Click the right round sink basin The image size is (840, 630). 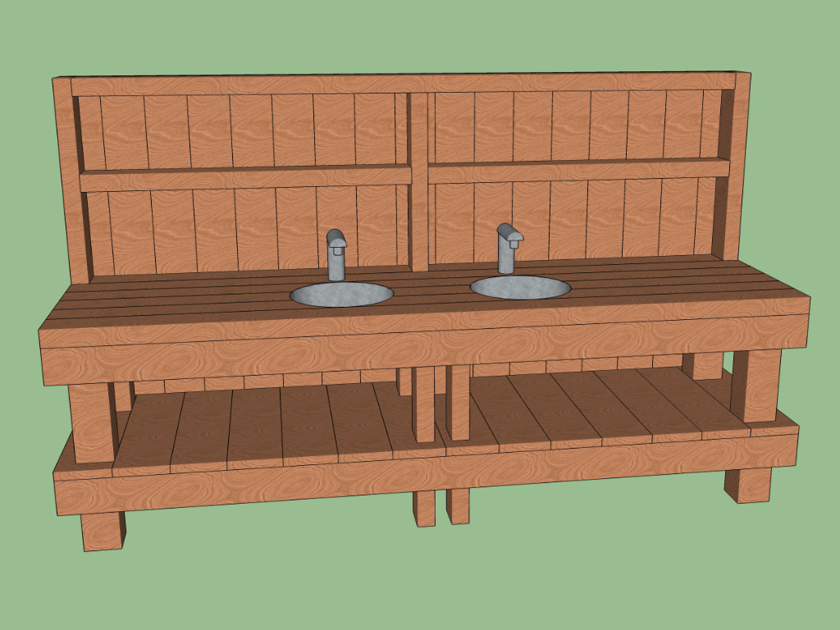[x=520, y=287]
